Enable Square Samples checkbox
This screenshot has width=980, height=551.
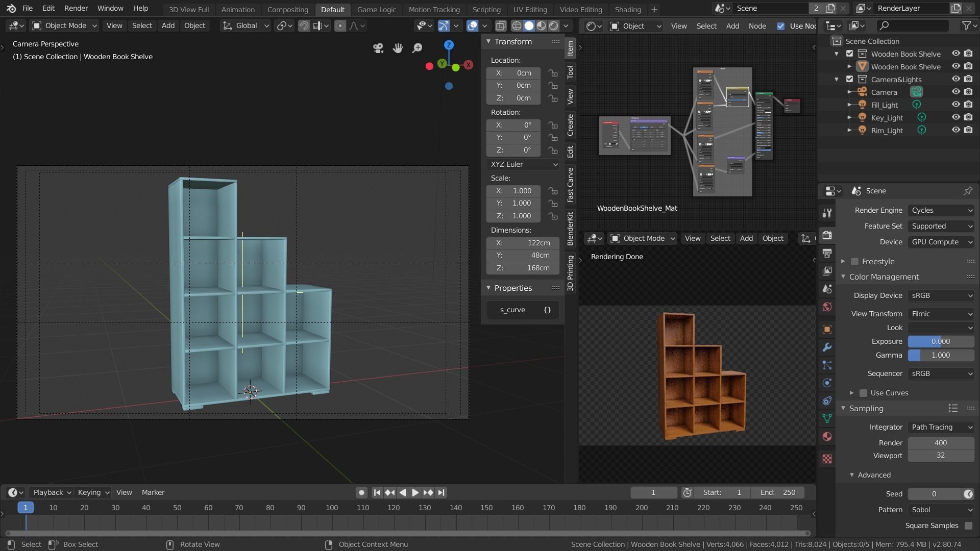(968, 525)
